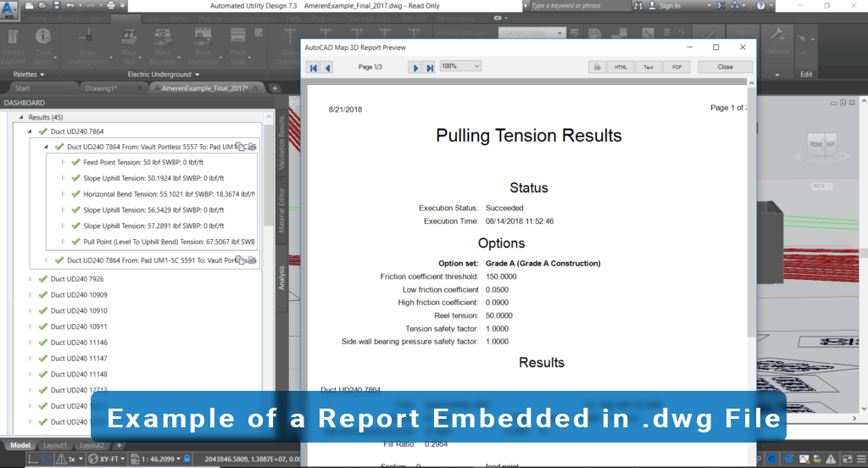The image size is (868, 468).
Task: Go to first page of report
Action: pyautogui.click(x=314, y=68)
